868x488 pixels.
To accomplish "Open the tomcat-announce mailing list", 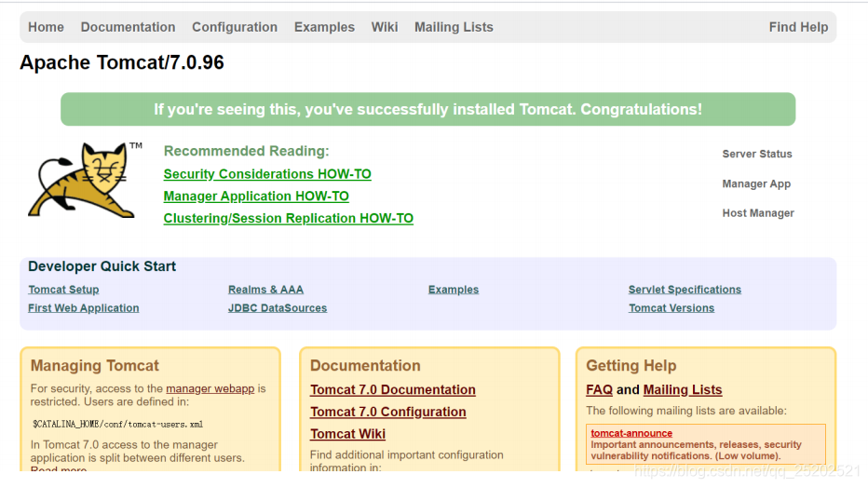I will (x=631, y=433).
